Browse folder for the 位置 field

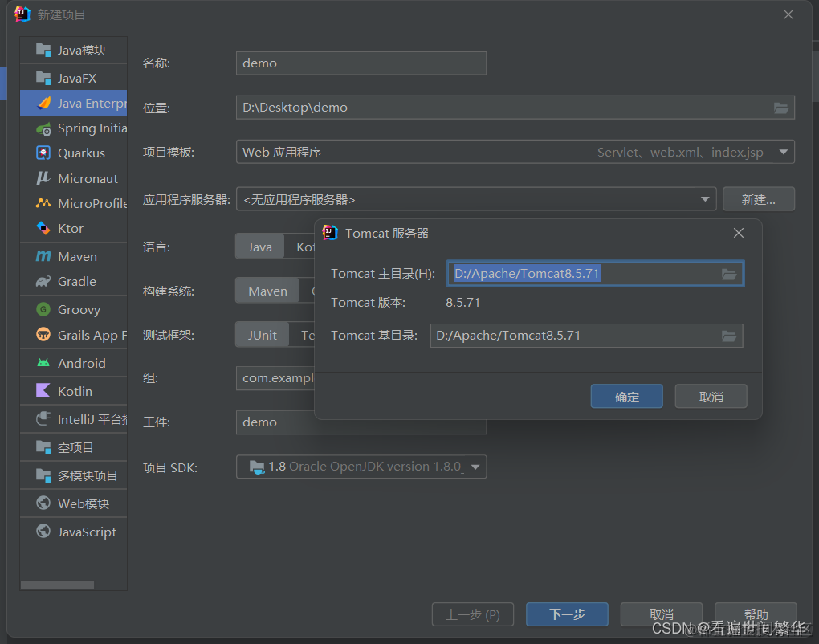[x=781, y=108]
